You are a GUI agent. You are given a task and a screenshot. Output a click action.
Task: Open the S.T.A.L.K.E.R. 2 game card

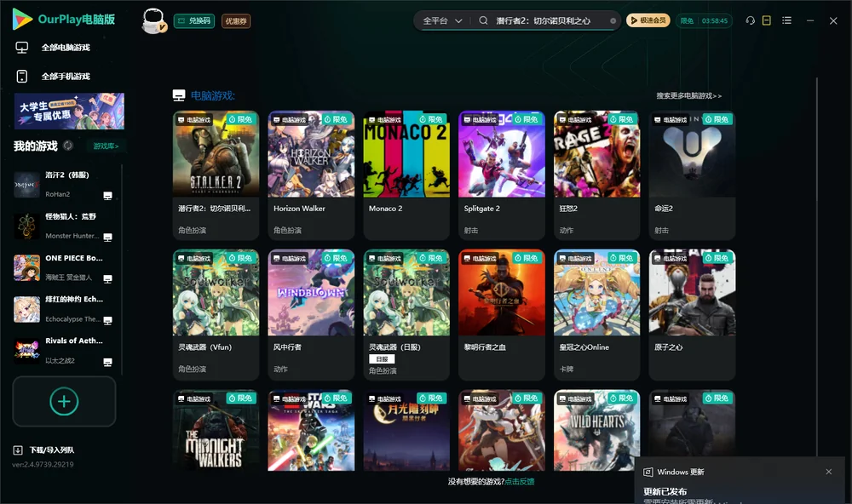pos(216,175)
